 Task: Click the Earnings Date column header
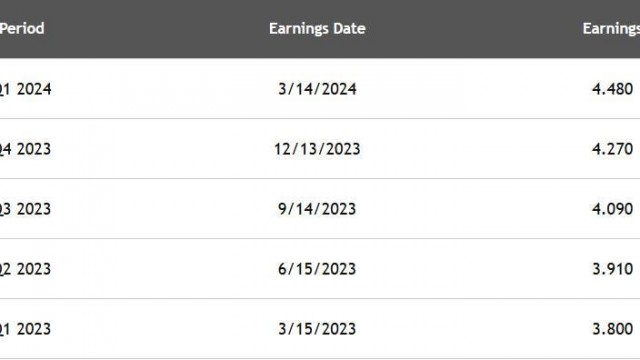[x=317, y=29]
